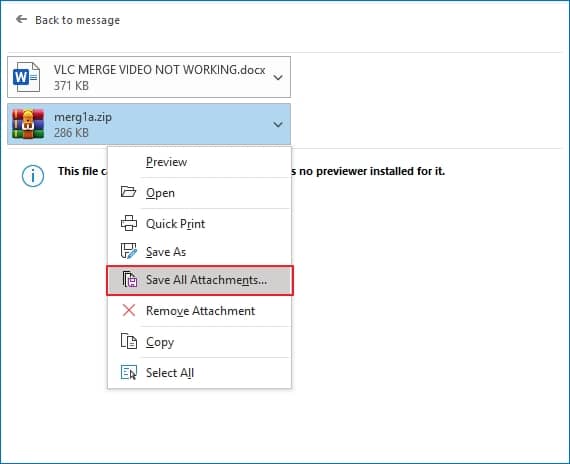This screenshot has width=570, height=464.
Task: Click the Save As floppy icon
Action: point(129,251)
